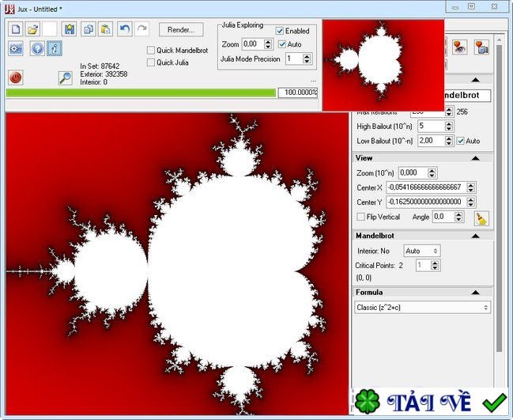
Task: Click the Exterior: 392358 statistic
Action: pos(104,74)
